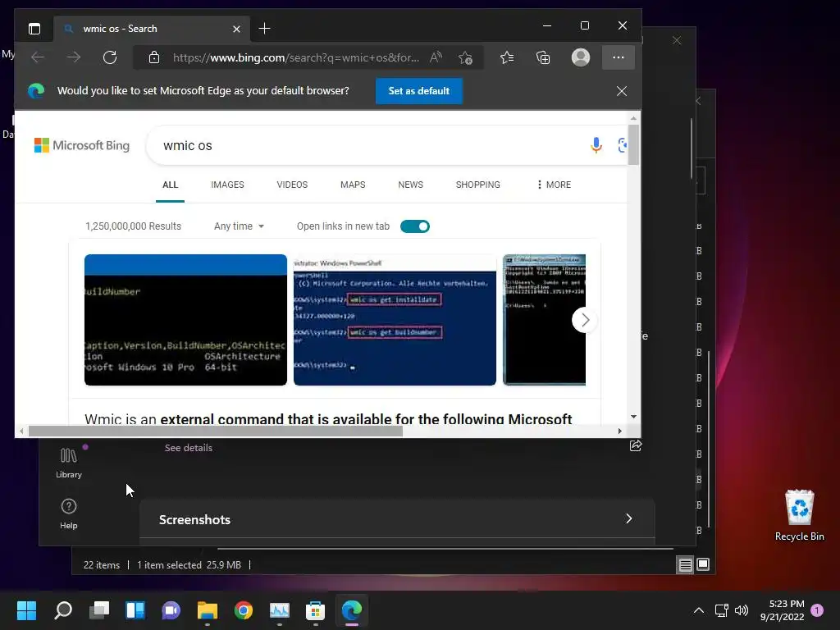Image resolution: width=840 pixels, height=630 pixels.
Task: Open the Collections icon in Edge toolbar
Action: coord(543,57)
